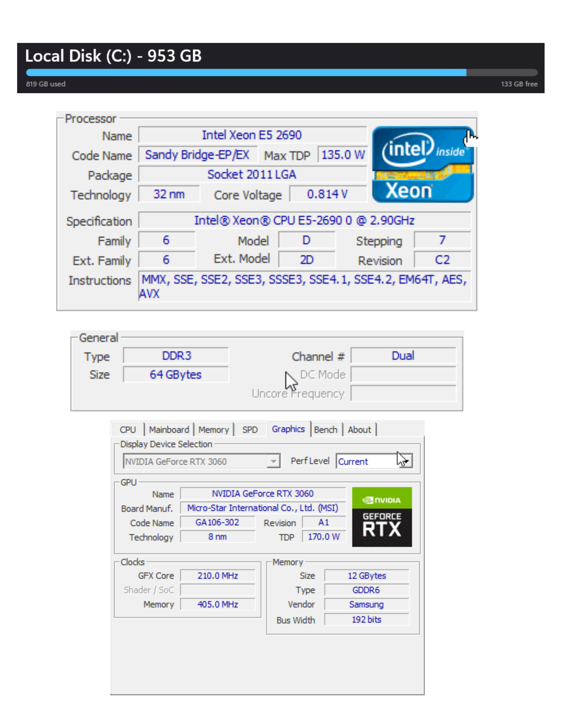Image resolution: width=562 pixels, height=728 pixels.
Task: Expand the Perf Level dropdown
Action: pos(406,461)
